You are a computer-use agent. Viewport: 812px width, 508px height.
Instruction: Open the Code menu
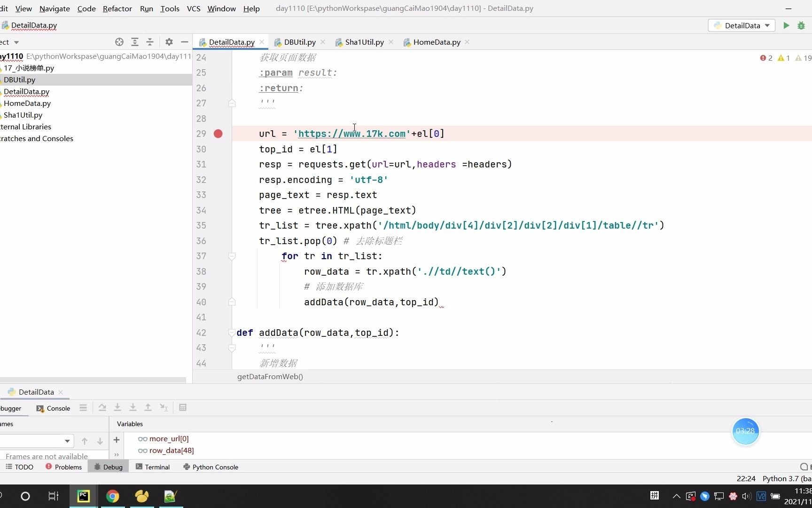(86, 8)
